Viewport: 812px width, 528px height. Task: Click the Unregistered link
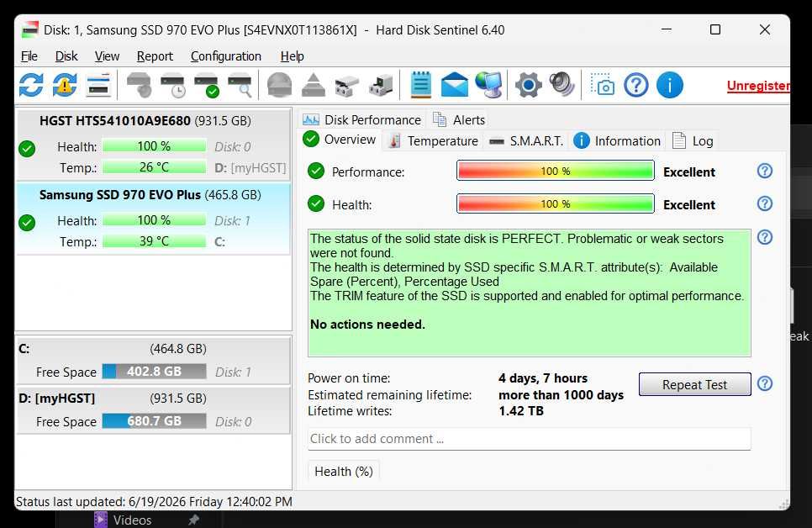coord(758,86)
